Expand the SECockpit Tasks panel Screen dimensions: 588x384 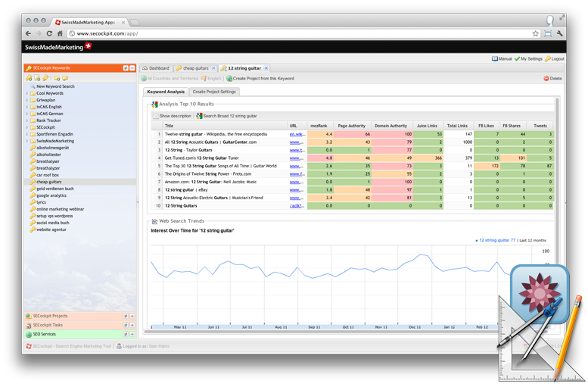[x=132, y=325]
